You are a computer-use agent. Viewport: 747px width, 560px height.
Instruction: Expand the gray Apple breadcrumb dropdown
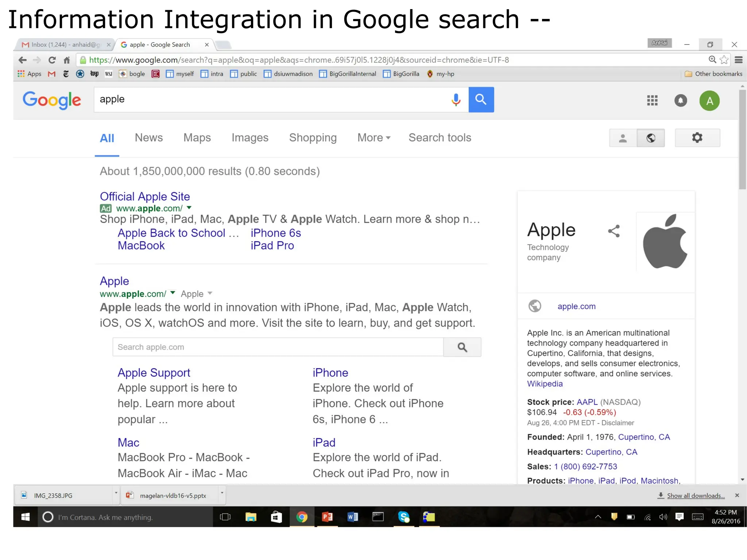210,293
